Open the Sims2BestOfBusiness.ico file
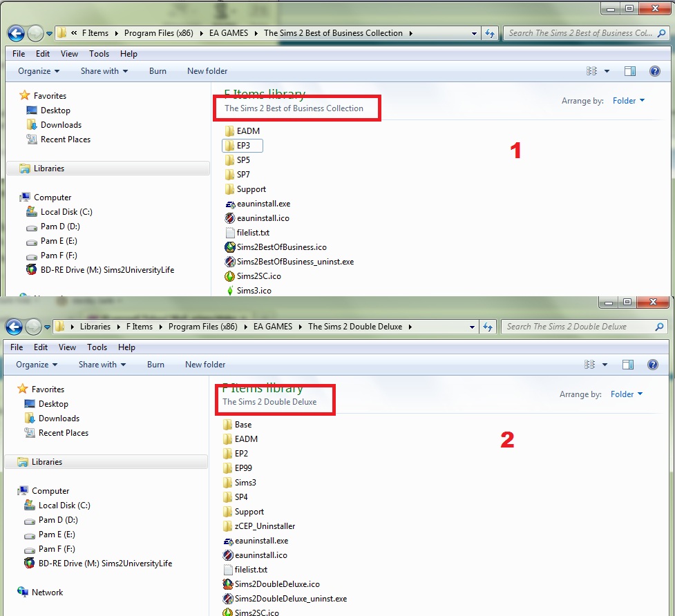 pos(278,247)
